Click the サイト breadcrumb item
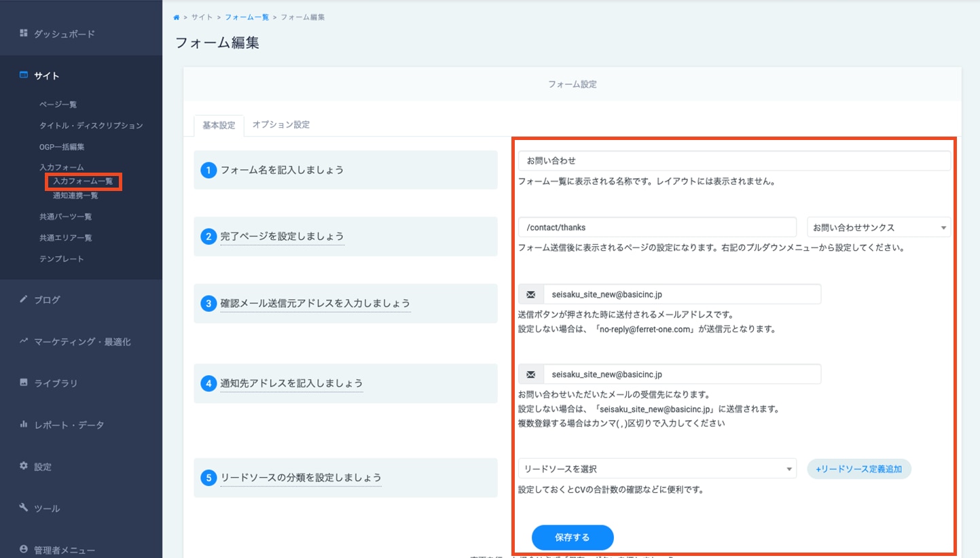The image size is (980, 558). point(202,17)
